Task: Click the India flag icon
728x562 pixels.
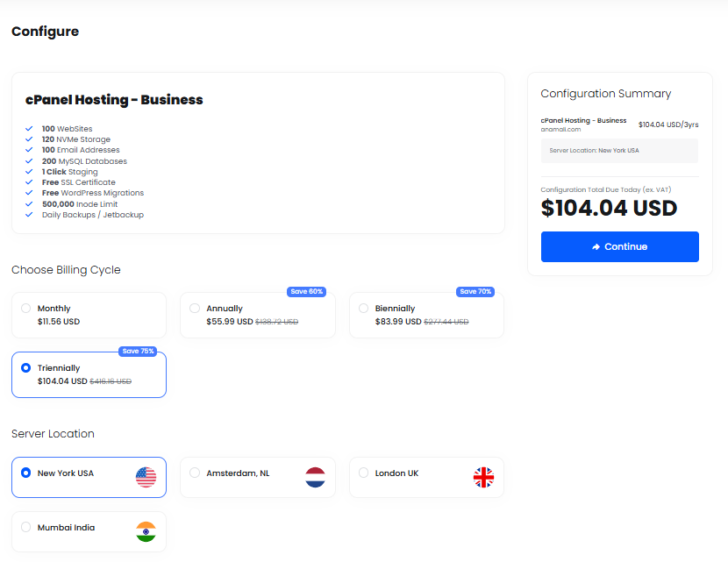Action: (x=146, y=532)
